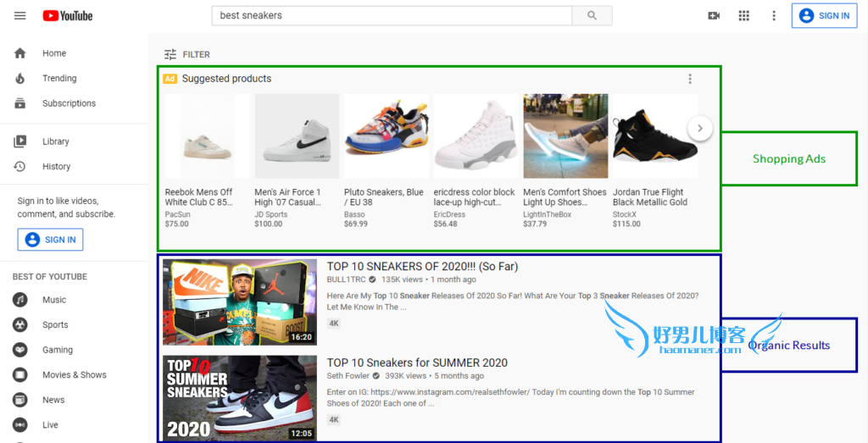Select Sports under Best of YouTube
This screenshot has width=868, height=443.
point(55,324)
